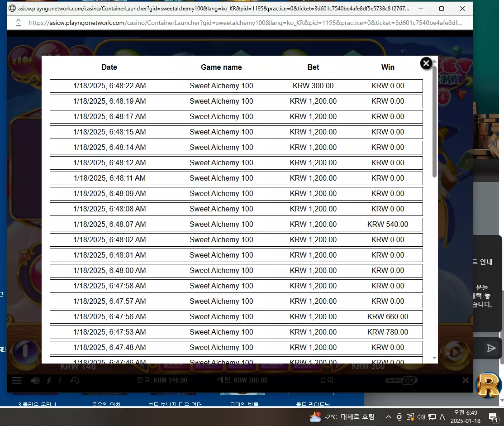
Task: Select the 6:48:08 AM date cell
Action: [109, 209]
